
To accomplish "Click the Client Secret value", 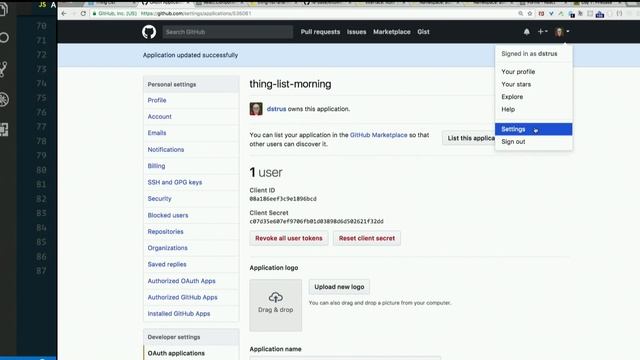I will [x=316, y=221].
